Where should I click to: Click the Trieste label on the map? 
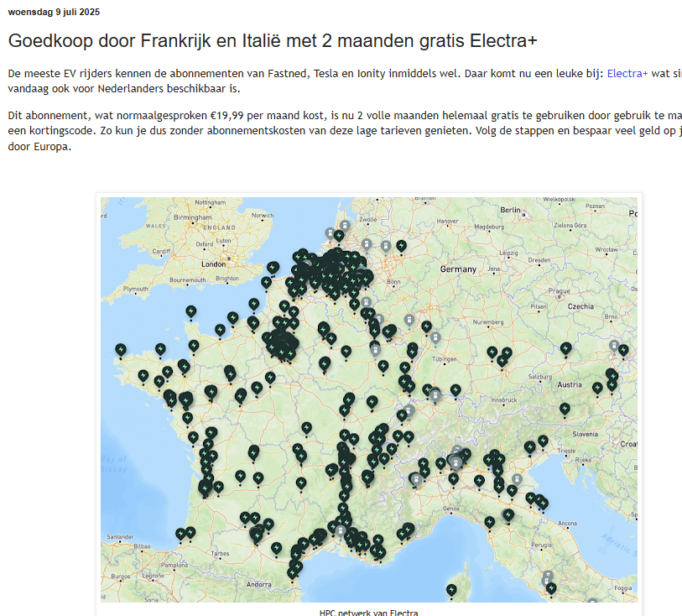pyautogui.click(x=566, y=452)
